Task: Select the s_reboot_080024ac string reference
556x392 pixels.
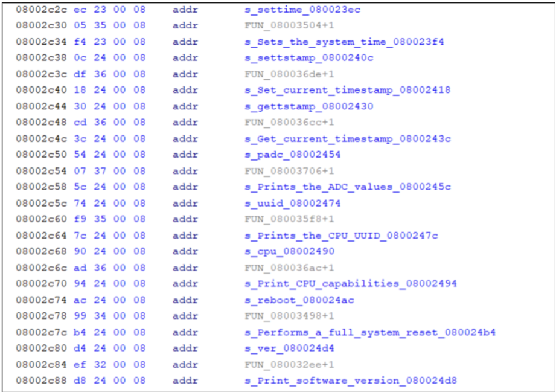Action: click(x=299, y=300)
